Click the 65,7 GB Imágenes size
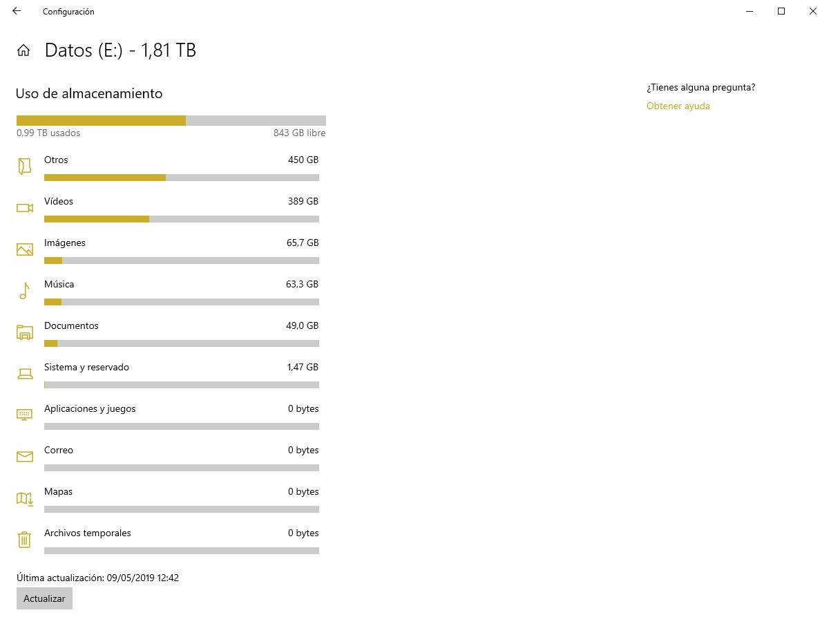This screenshot has height=644, width=829. (303, 243)
